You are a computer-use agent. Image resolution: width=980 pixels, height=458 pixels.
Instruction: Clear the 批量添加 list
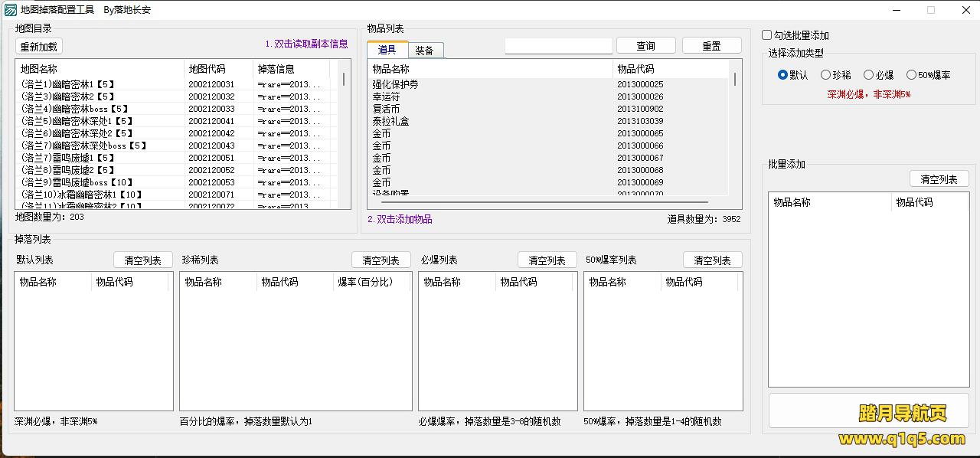(939, 179)
